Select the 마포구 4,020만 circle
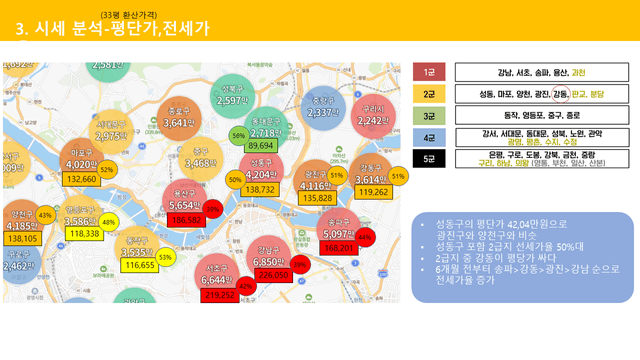640x360 pixels. coord(82,160)
